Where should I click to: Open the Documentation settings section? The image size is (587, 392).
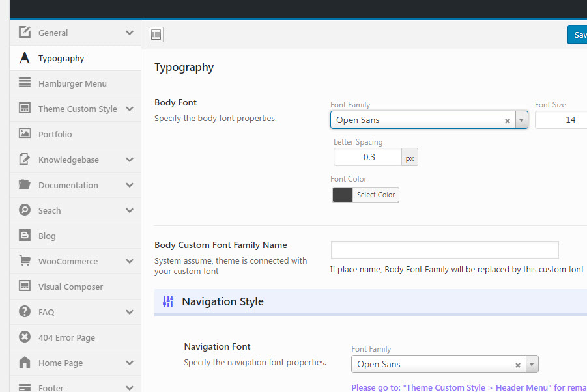[68, 185]
